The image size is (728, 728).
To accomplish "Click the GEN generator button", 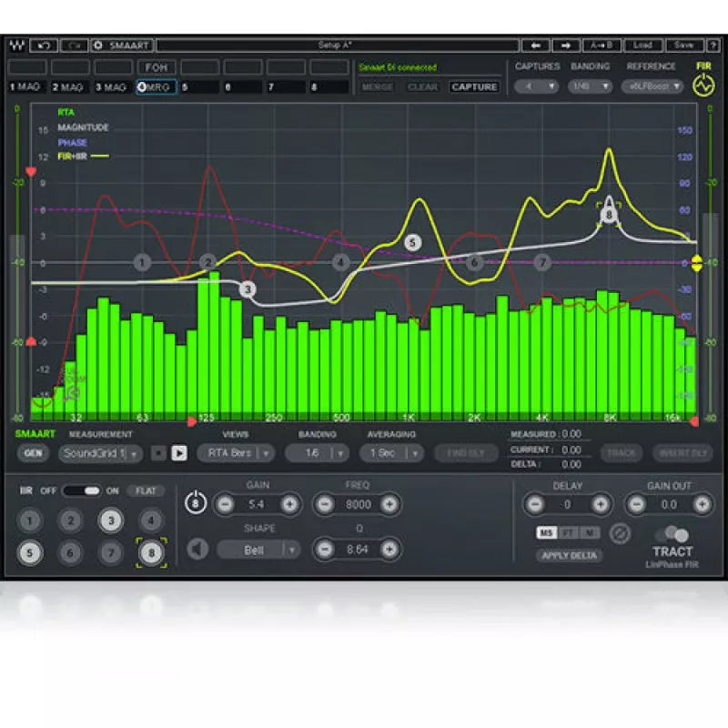I will (x=33, y=453).
